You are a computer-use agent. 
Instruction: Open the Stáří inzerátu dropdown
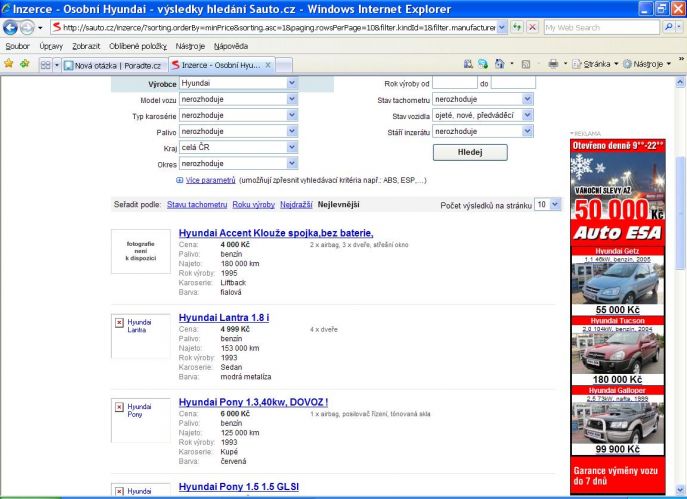click(483, 131)
